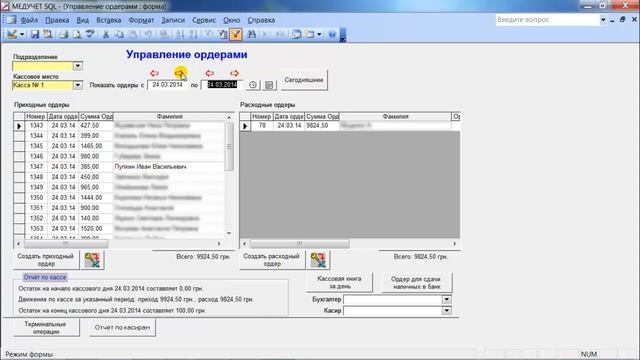Click Создать приходный ордер button
The height and width of the screenshot is (360, 640).
click(x=46, y=260)
